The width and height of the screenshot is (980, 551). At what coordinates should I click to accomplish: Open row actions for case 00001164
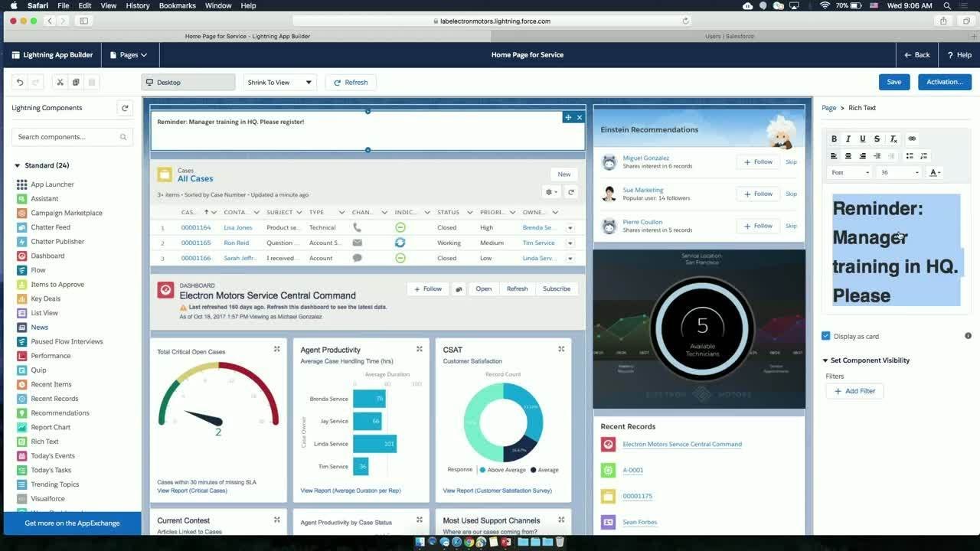pyautogui.click(x=570, y=227)
